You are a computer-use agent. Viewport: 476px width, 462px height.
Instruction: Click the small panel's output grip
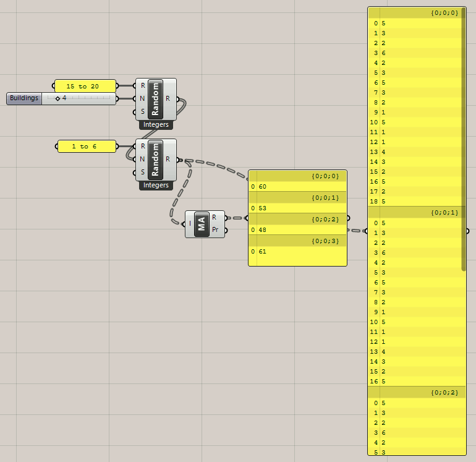(349, 218)
